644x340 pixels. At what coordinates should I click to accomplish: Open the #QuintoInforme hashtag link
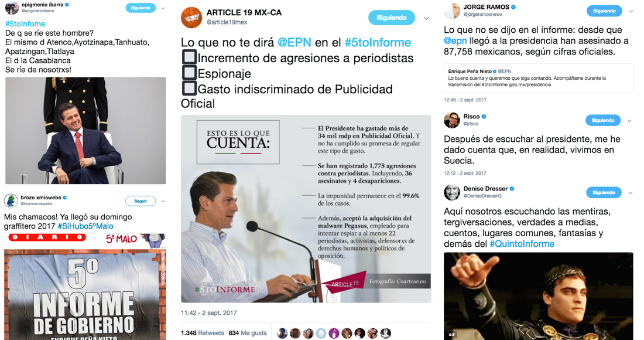(522, 244)
